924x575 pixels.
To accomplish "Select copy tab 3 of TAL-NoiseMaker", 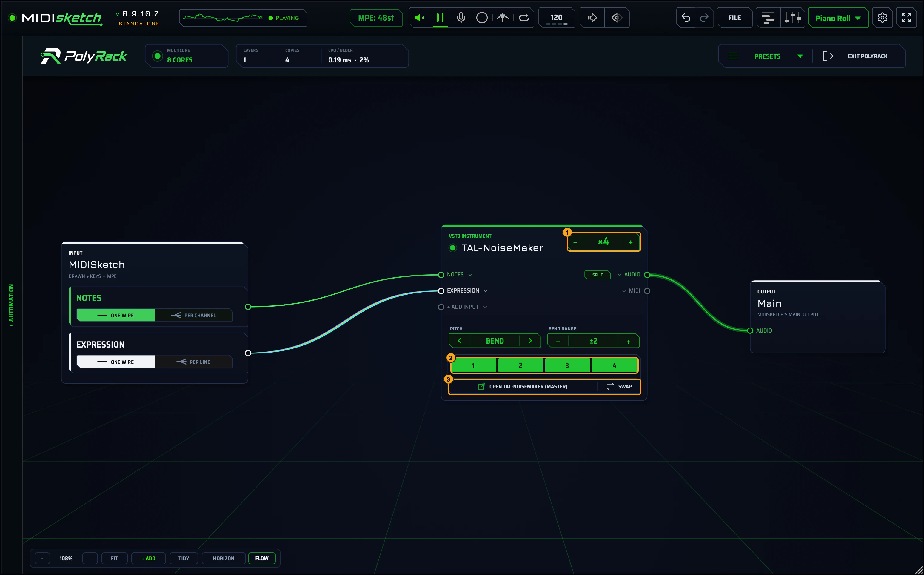I will coord(567,365).
